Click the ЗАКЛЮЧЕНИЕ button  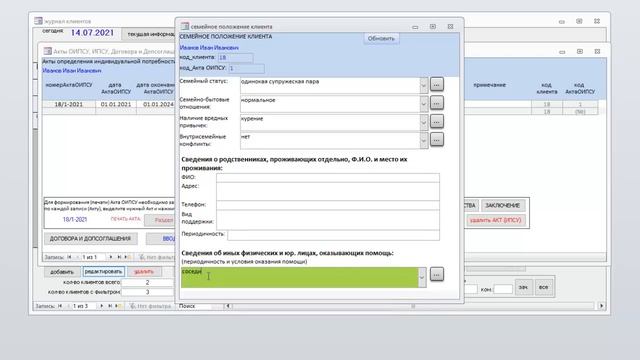[x=502, y=205]
